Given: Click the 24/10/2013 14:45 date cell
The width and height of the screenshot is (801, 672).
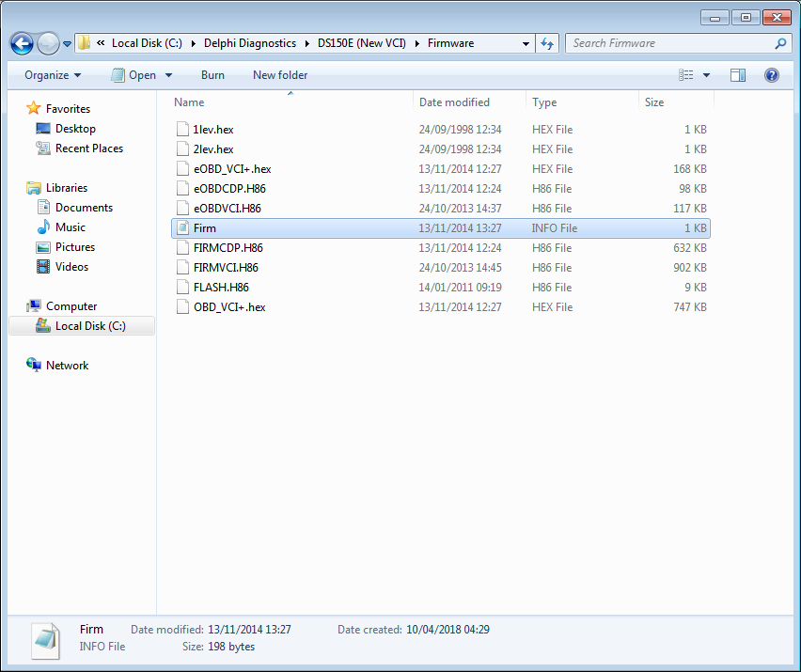Looking at the screenshot, I should (460, 268).
